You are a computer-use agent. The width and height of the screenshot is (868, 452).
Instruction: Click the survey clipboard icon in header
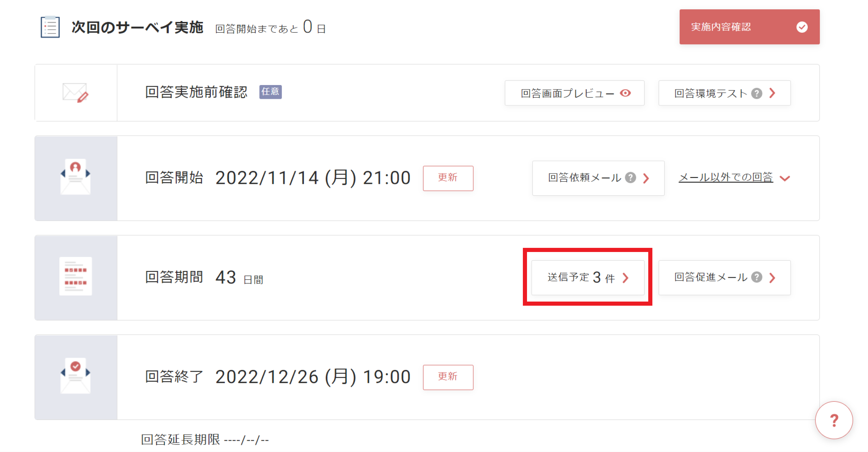pos(50,27)
